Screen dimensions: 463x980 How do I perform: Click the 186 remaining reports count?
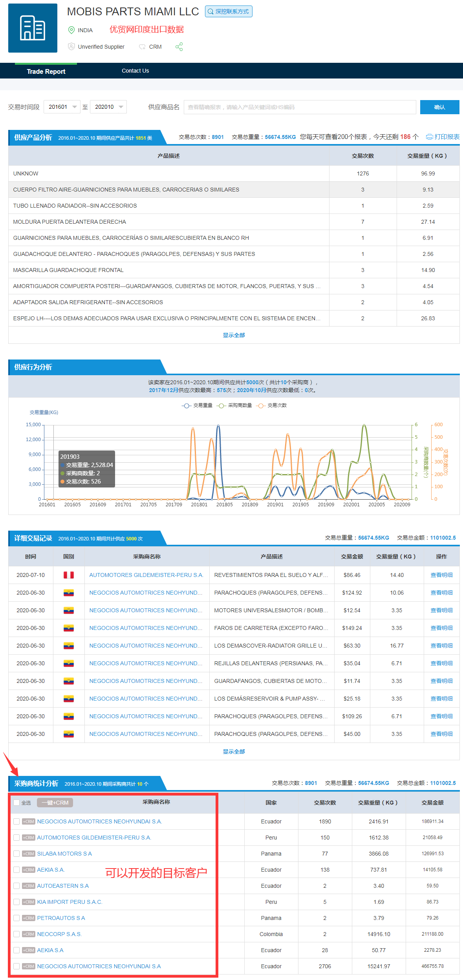[x=405, y=137]
